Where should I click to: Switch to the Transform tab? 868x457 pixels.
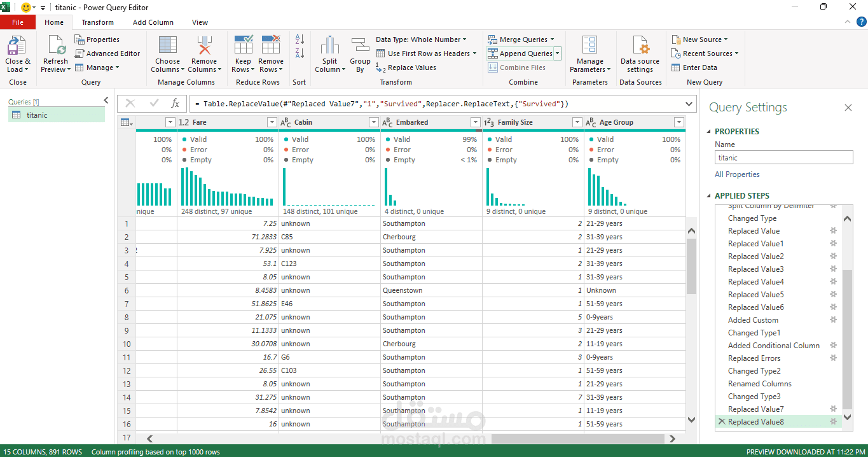(x=97, y=22)
